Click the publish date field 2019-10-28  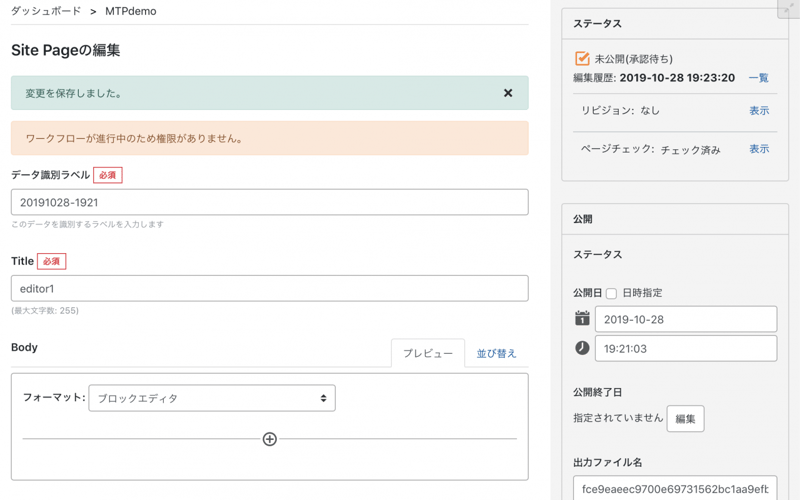pos(685,320)
